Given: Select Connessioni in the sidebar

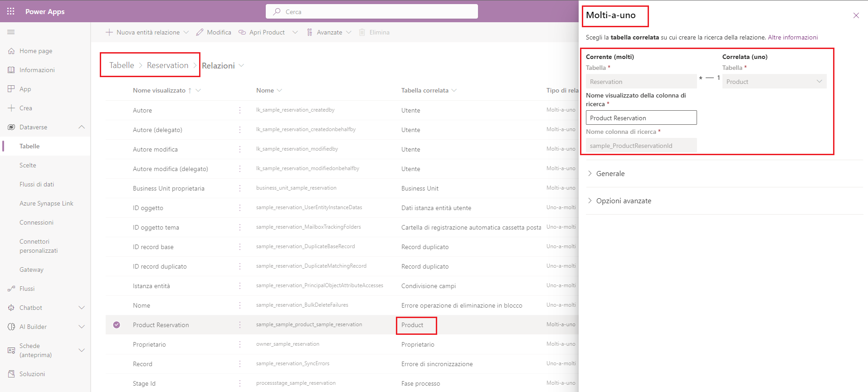Looking at the screenshot, I should (x=36, y=222).
